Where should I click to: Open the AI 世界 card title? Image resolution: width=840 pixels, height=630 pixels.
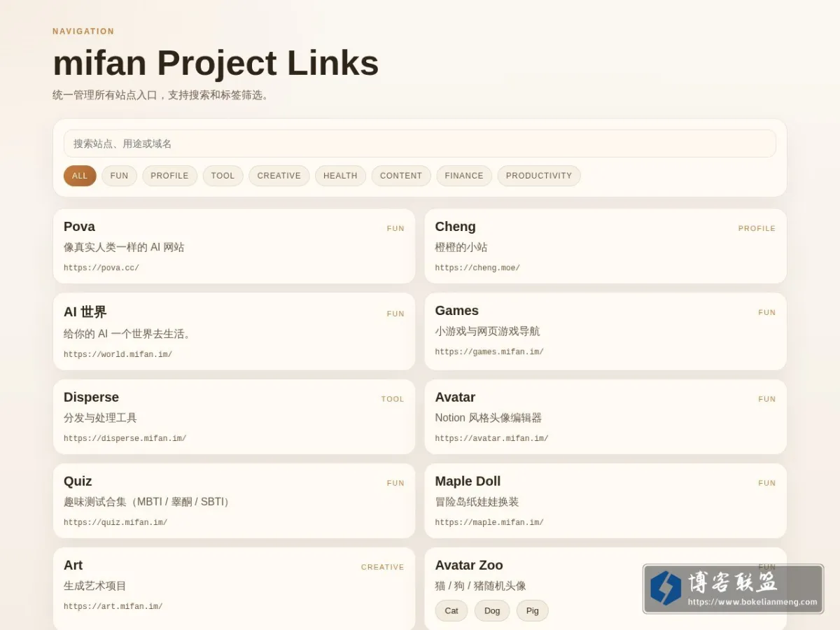85,311
